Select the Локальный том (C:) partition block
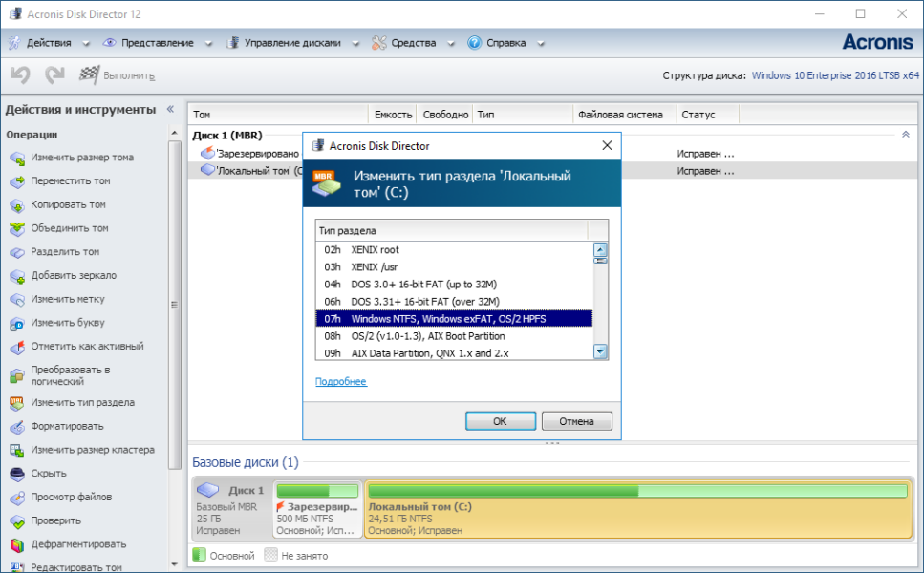The height and width of the screenshot is (573, 924). 638,509
